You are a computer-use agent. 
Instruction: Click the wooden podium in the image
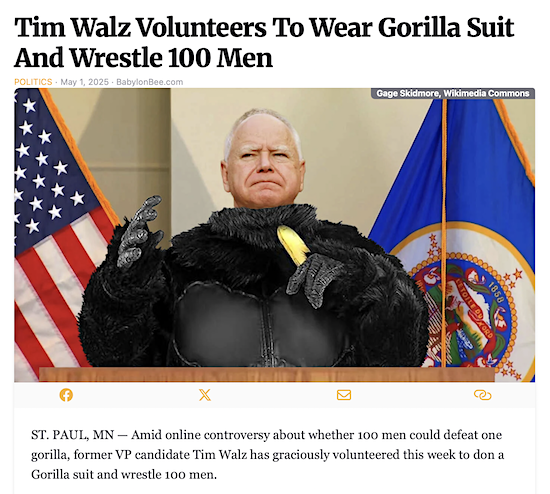[x=267, y=374]
